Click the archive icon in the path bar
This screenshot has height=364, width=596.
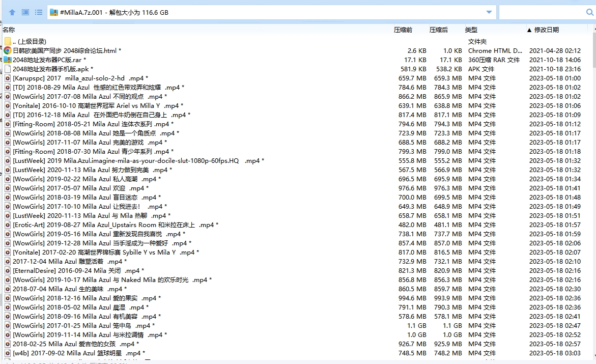[x=53, y=13]
